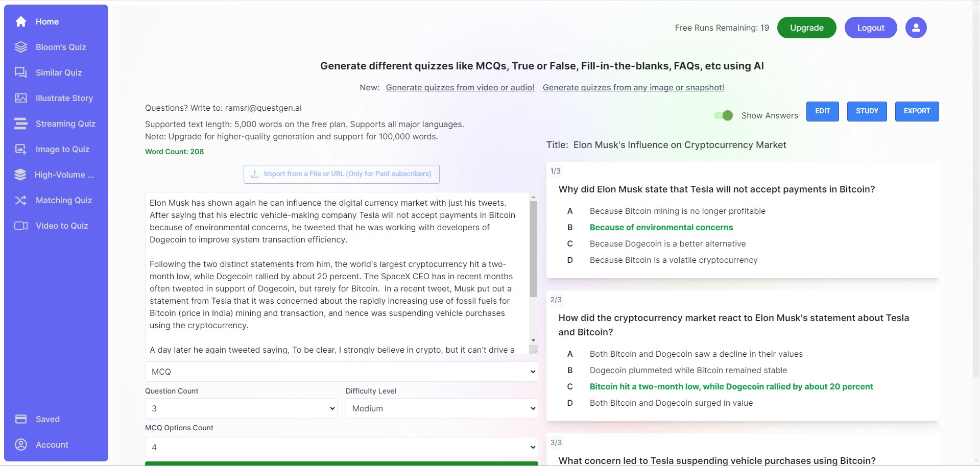Open Saved quizzes from the sidebar
The width and height of the screenshot is (980, 466).
click(56, 419)
